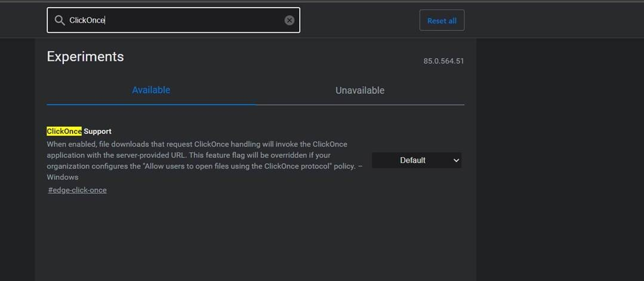This screenshot has height=281, width=644.
Task: Click the version number 85.0.564.51
Action: [443, 61]
